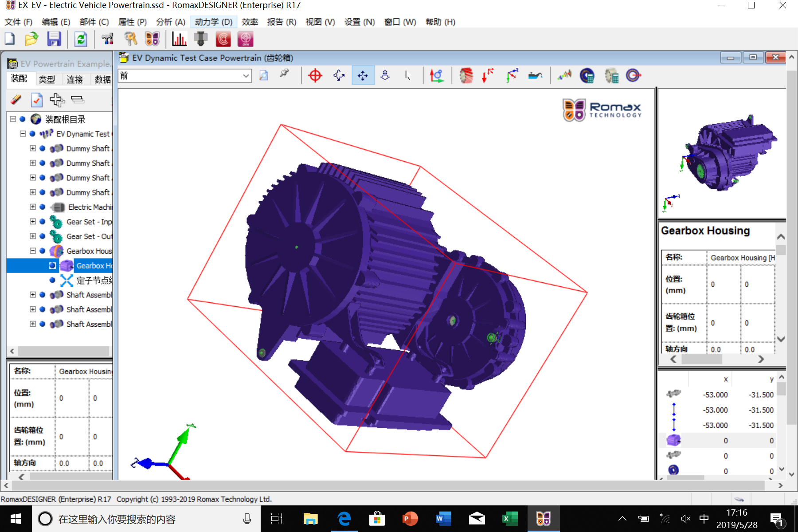This screenshot has width=798, height=532.
Task: Click the Romax butterfly toolbar icon
Action: pos(152,39)
